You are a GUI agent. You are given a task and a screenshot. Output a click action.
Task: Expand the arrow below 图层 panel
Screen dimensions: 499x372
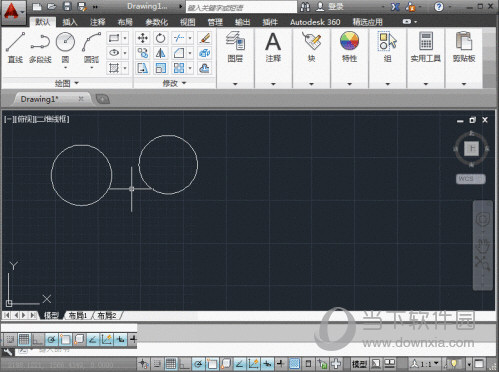pyautogui.click(x=235, y=84)
